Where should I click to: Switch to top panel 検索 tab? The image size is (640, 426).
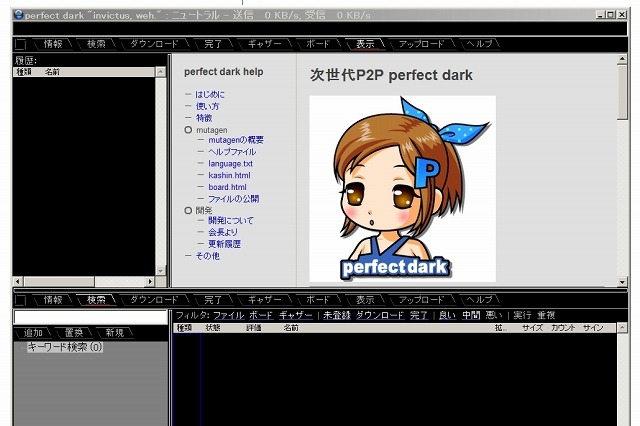click(x=96, y=44)
